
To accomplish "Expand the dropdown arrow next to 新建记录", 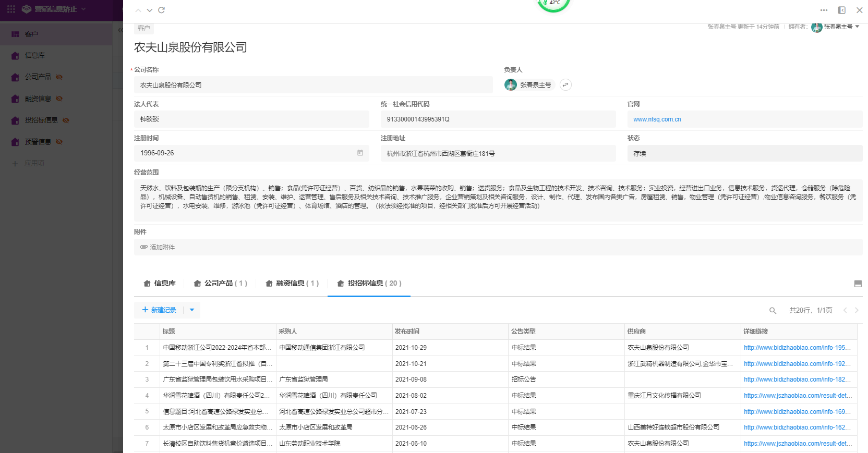I will pos(192,310).
